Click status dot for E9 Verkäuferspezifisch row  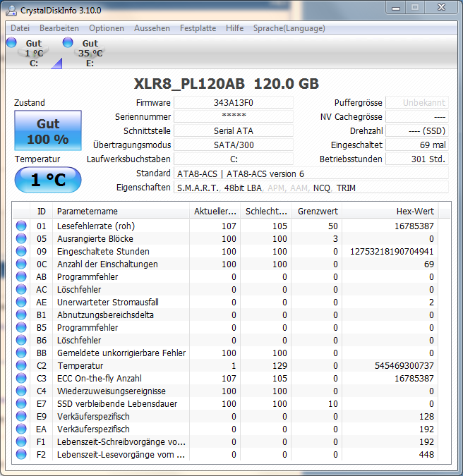21,416
